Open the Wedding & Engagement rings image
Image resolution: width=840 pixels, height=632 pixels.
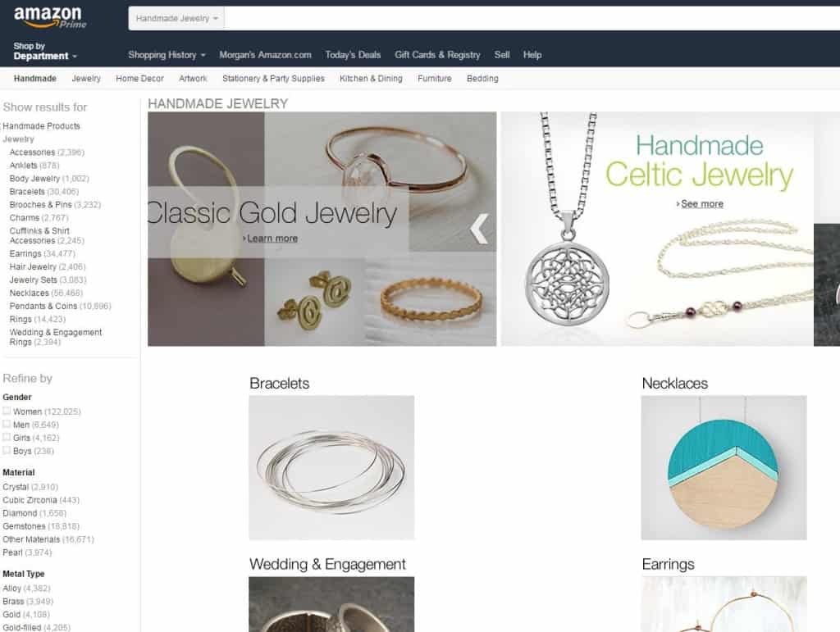[331, 604]
